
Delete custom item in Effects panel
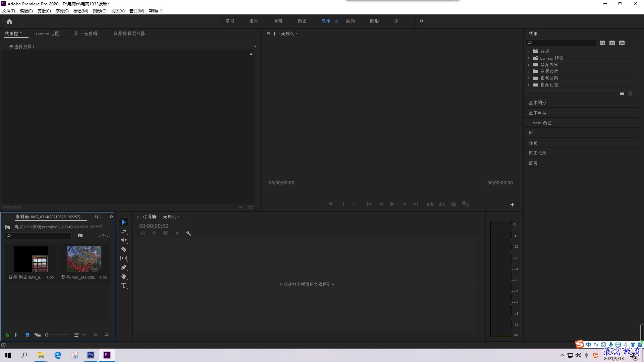(630, 94)
